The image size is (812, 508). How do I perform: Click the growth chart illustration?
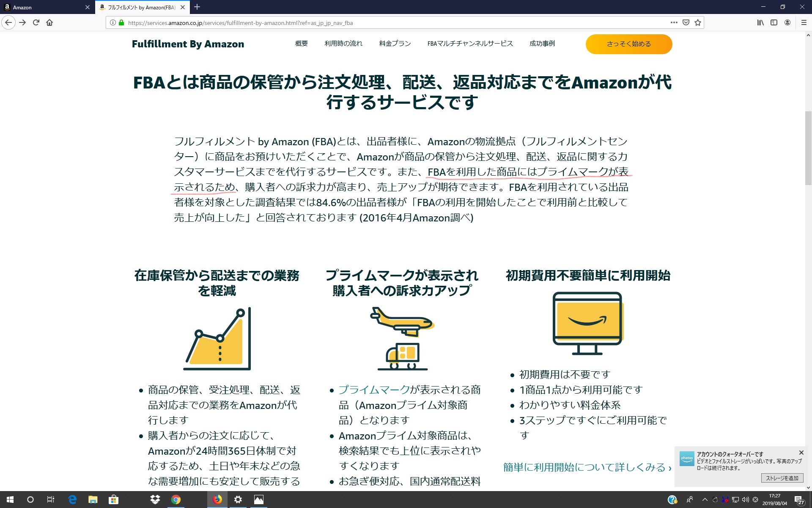[217, 339]
